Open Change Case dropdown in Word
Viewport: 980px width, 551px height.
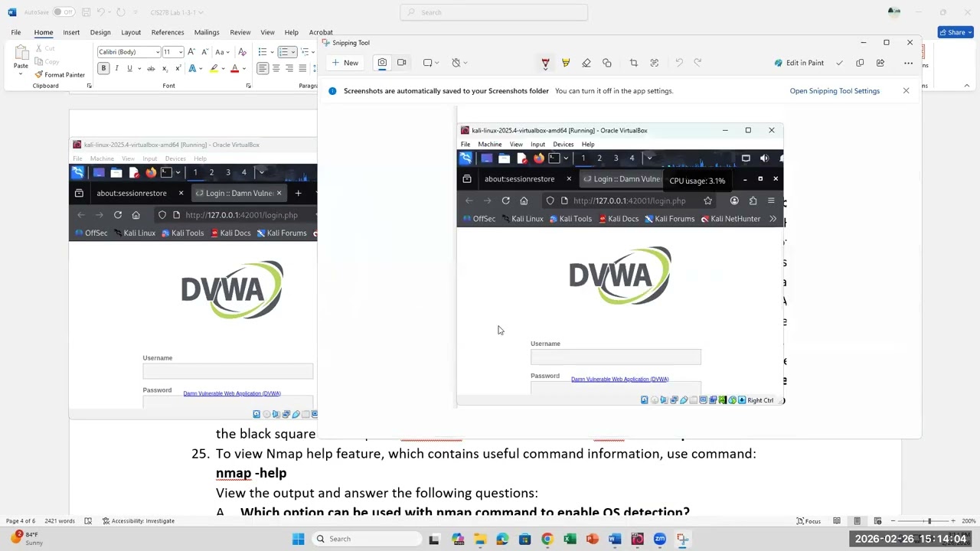[221, 52]
